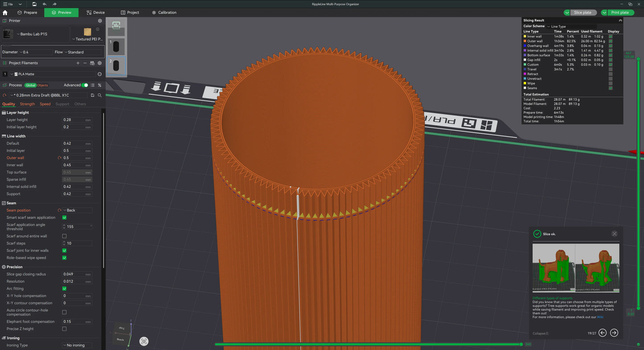Image resolution: width=644 pixels, height=350 pixels.
Task: Open the Ironing Type dropdown
Action: tap(77, 346)
